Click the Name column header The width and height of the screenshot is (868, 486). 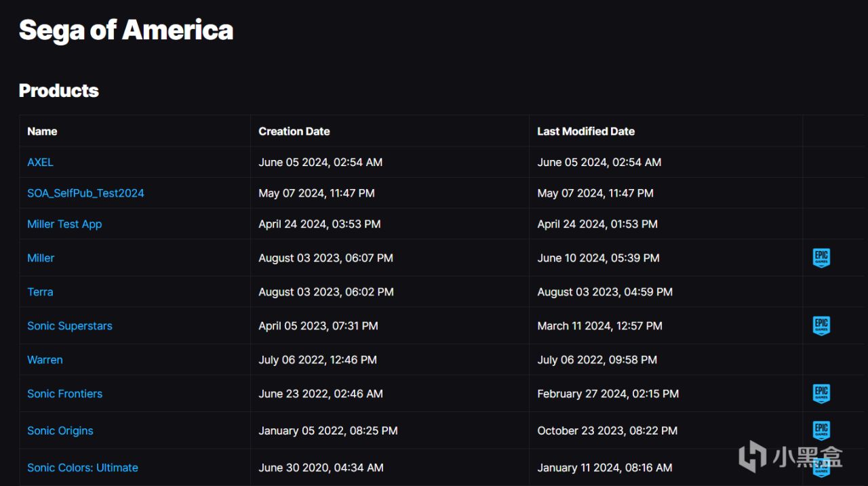[x=42, y=131]
